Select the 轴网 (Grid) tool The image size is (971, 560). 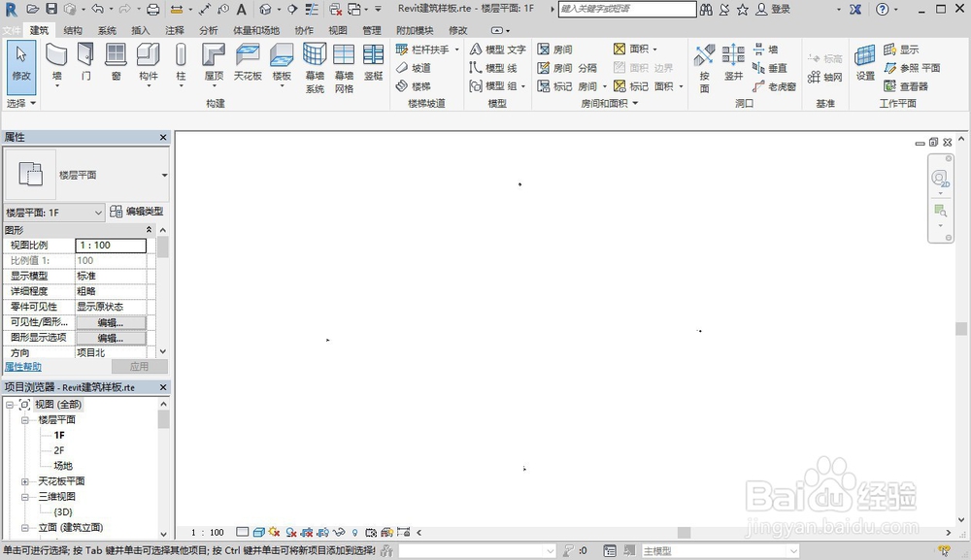pos(824,77)
